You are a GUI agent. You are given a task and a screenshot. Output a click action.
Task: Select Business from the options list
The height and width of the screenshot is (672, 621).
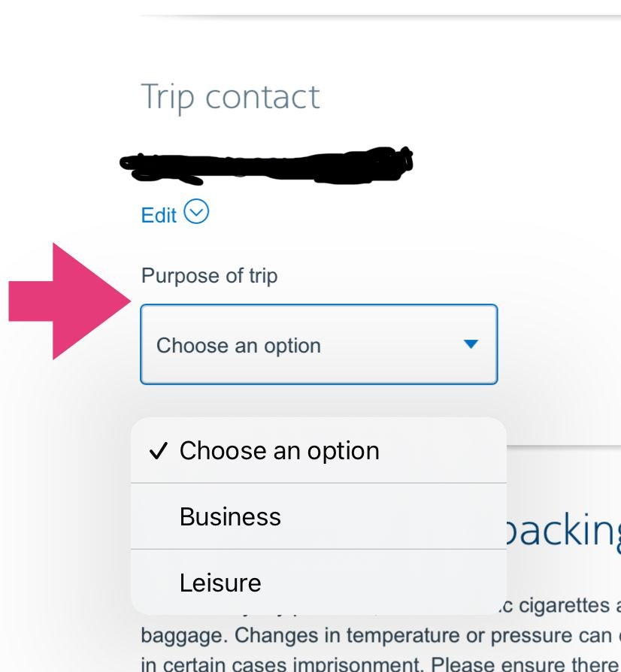[230, 516]
